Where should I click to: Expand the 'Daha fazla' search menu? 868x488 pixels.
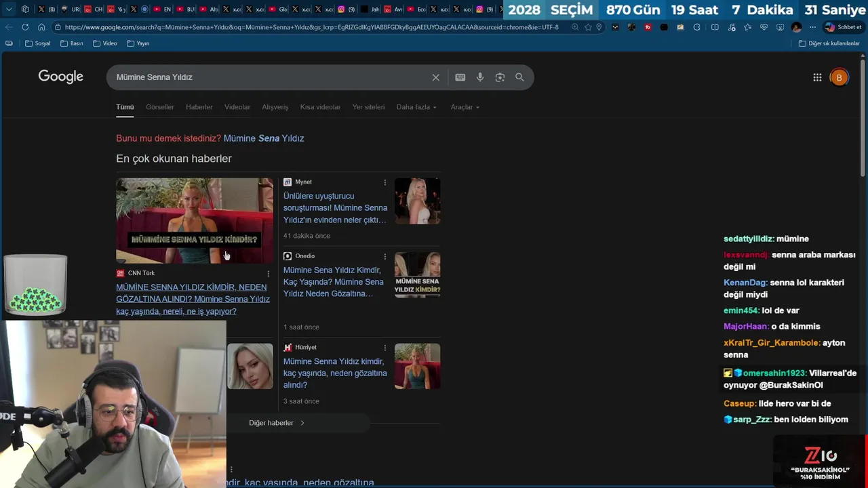pos(416,107)
